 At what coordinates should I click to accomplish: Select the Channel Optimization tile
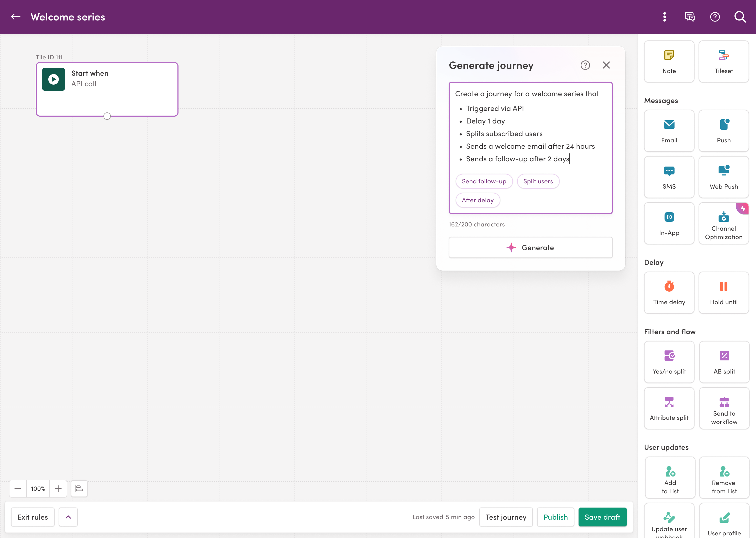pos(723,223)
